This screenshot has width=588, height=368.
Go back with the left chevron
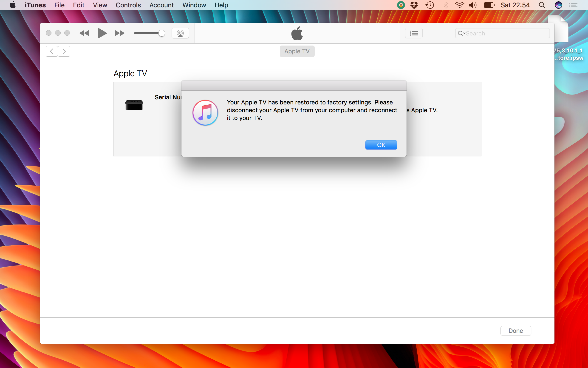52,51
